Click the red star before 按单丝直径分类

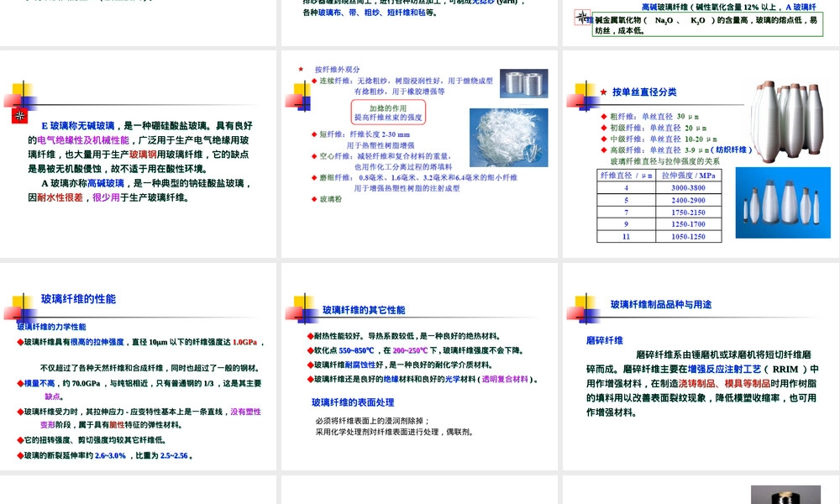[603, 92]
